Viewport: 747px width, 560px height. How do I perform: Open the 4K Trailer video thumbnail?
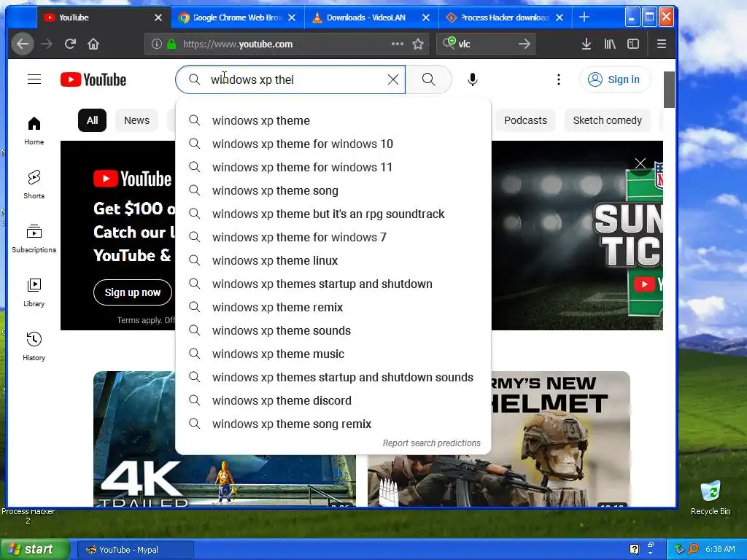click(x=225, y=481)
